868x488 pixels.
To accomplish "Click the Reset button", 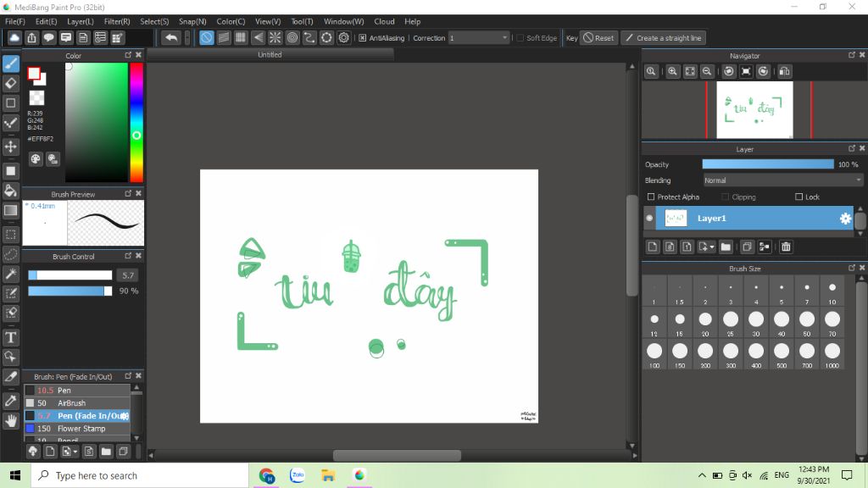I will (x=598, y=38).
